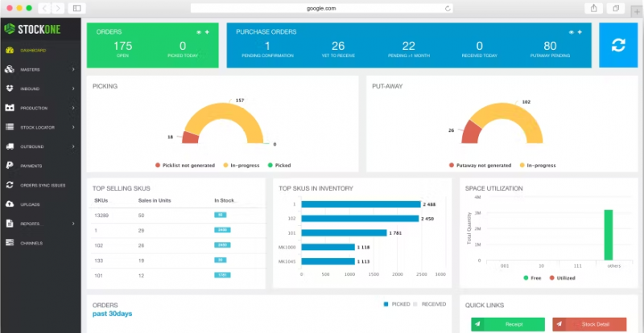Open the Dashboard menu item

33,51
